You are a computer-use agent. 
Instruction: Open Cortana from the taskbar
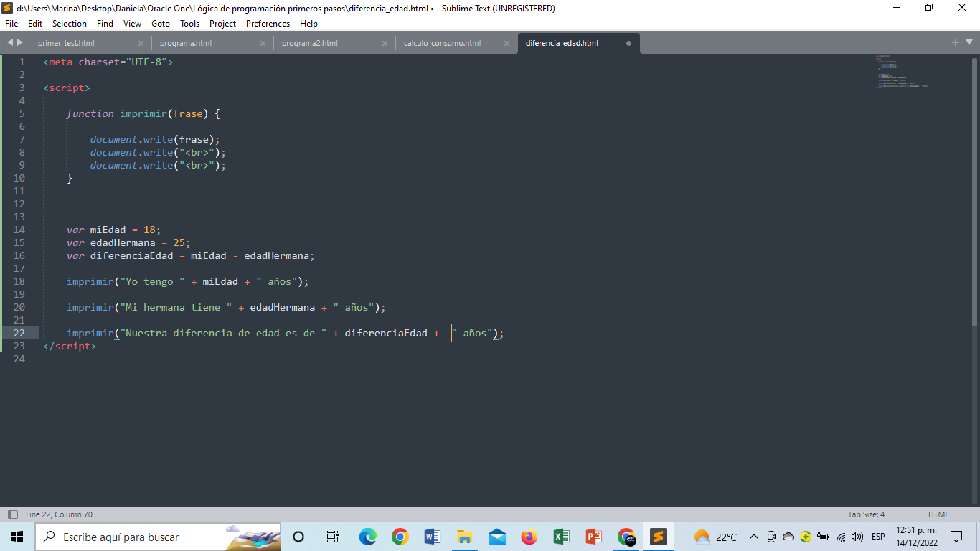click(298, 537)
